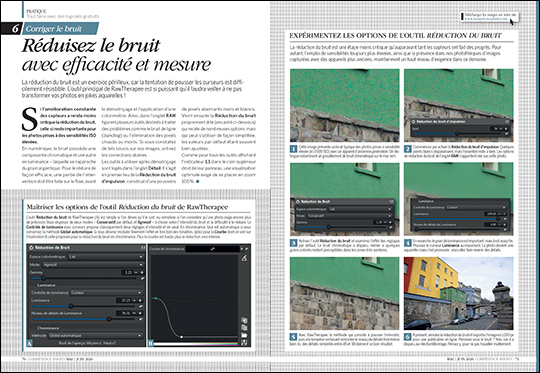Image resolution: width=540 pixels, height=373 pixels.
Task: Click the Luminance section label in panel A
Action: click(x=46, y=285)
